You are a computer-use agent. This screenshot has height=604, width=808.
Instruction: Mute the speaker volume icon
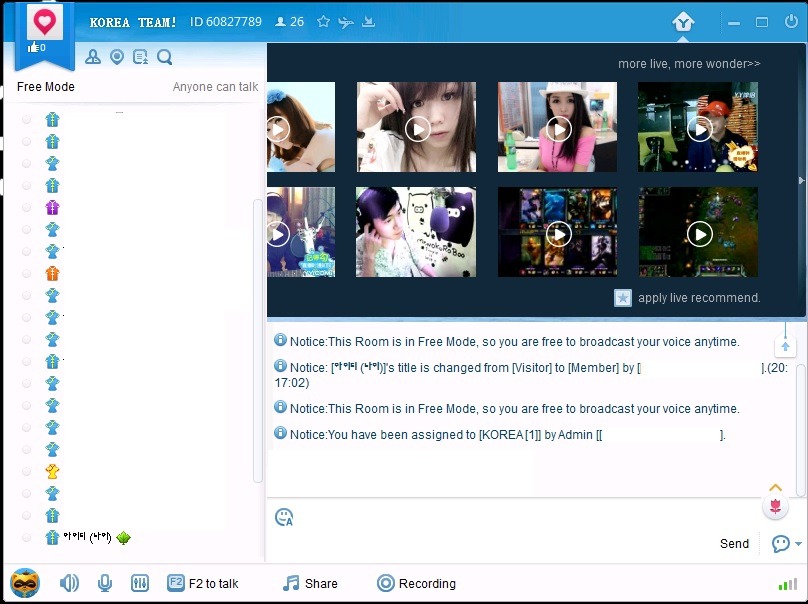click(x=69, y=583)
